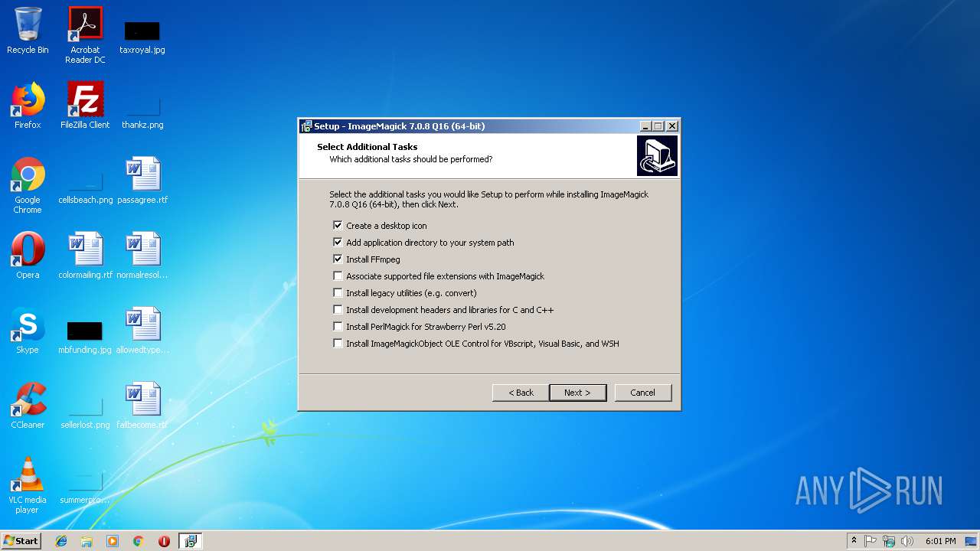
Task: Open Windows Explorer folder in taskbar
Action: point(87,541)
